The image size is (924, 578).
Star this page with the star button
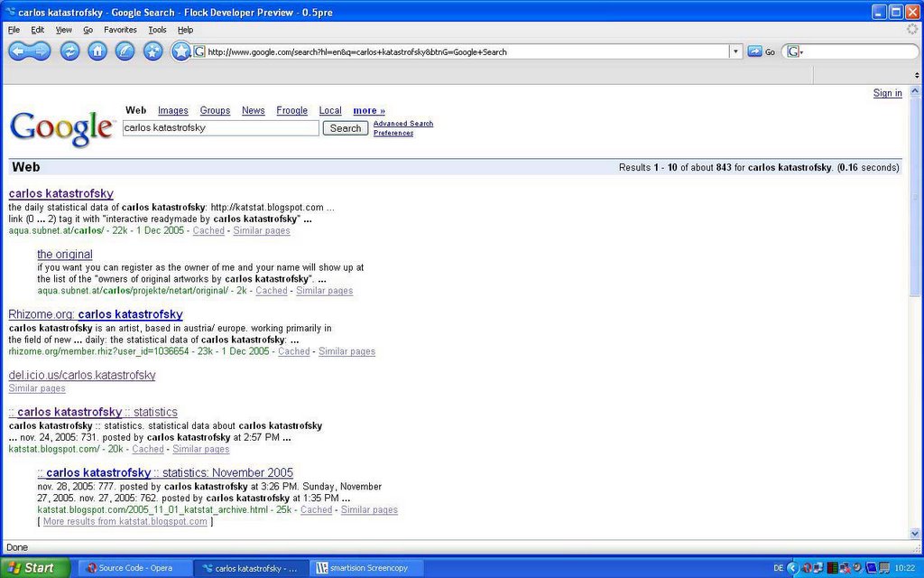pyautogui.click(x=180, y=51)
